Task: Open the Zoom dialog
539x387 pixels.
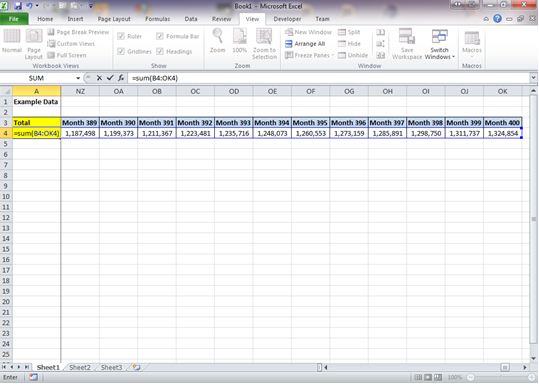Action: pos(218,41)
